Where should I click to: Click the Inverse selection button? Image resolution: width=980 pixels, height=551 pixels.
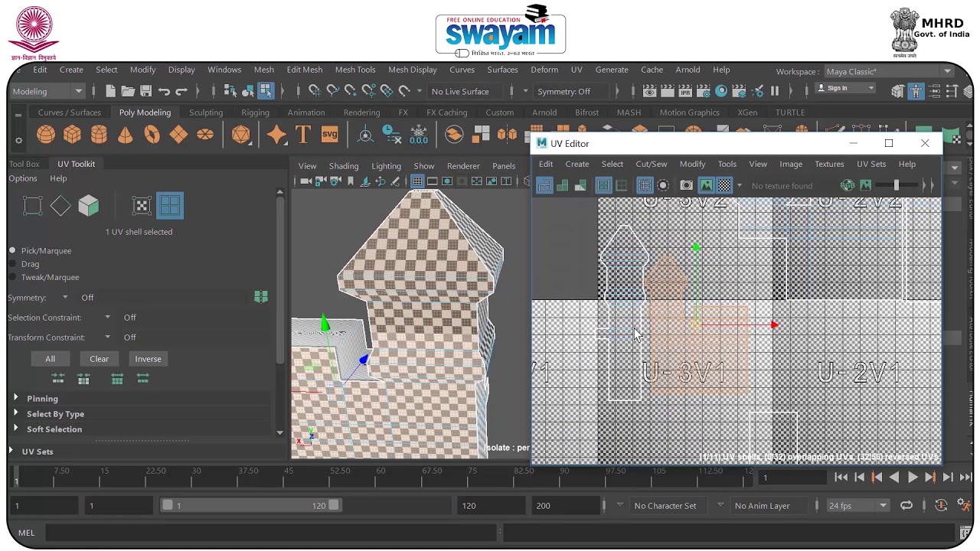click(148, 359)
